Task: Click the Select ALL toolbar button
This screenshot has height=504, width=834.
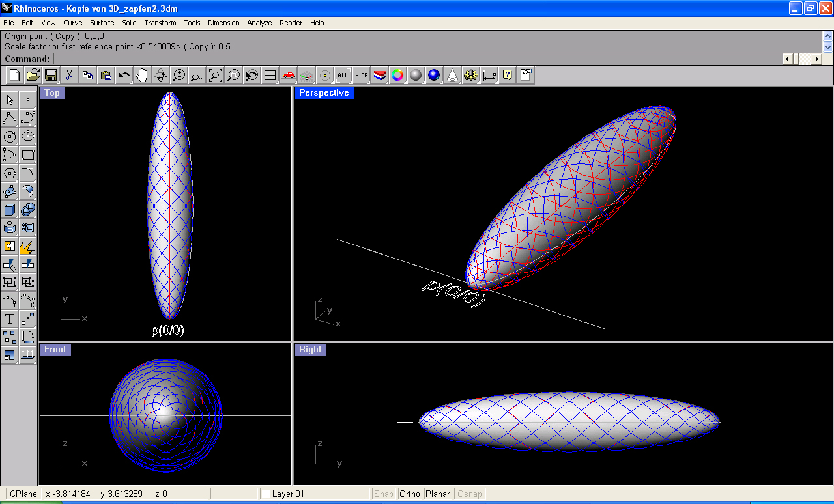Action: pyautogui.click(x=343, y=76)
